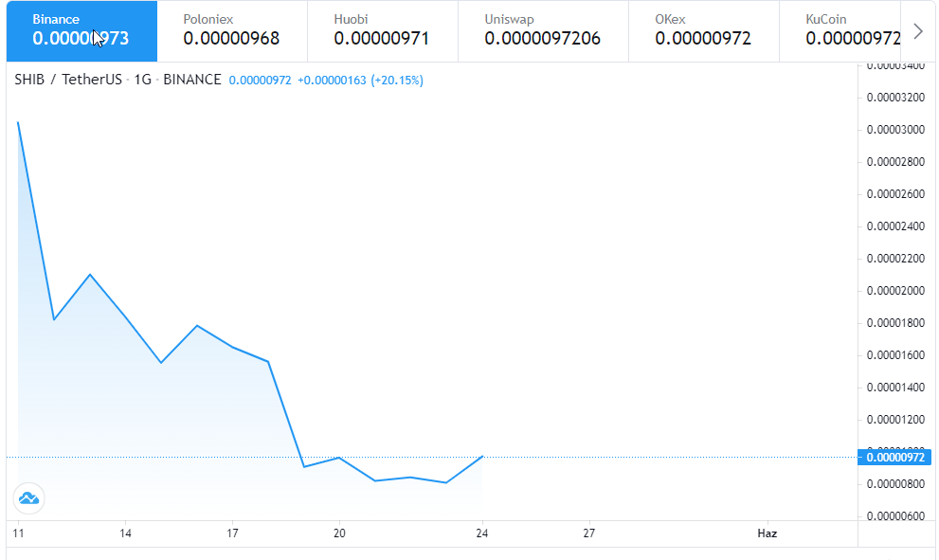Image resolution: width=939 pixels, height=560 pixels.
Task: Click the date label 24 on time axis
Action: 482,533
